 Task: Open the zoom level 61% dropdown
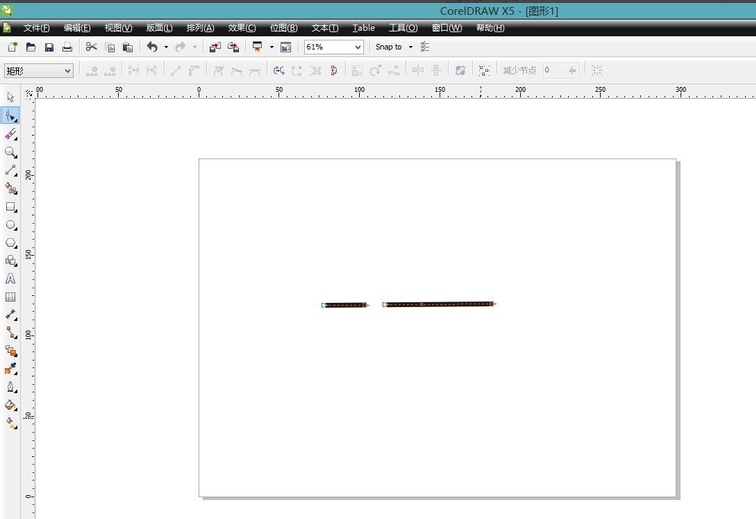[x=357, y=47]
